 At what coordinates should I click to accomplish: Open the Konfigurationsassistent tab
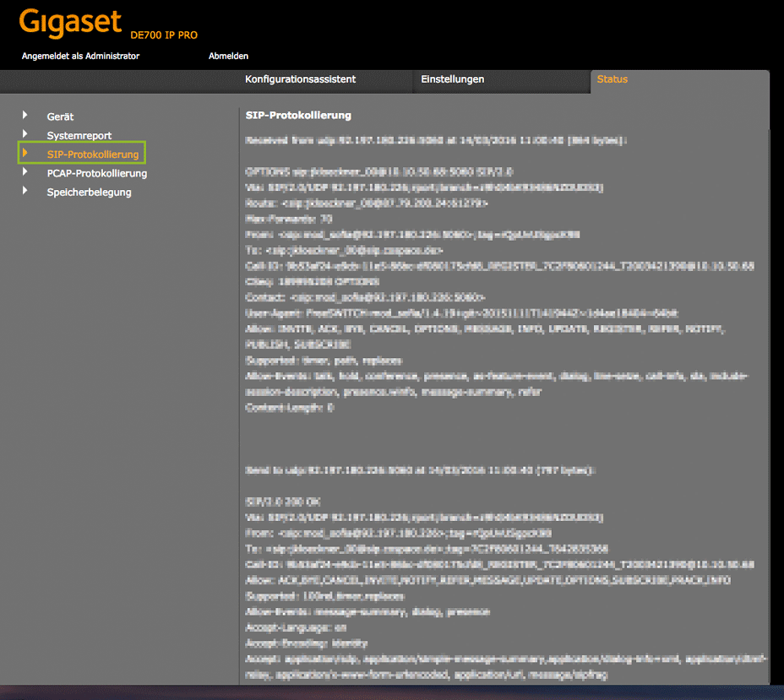click(300, 79)
